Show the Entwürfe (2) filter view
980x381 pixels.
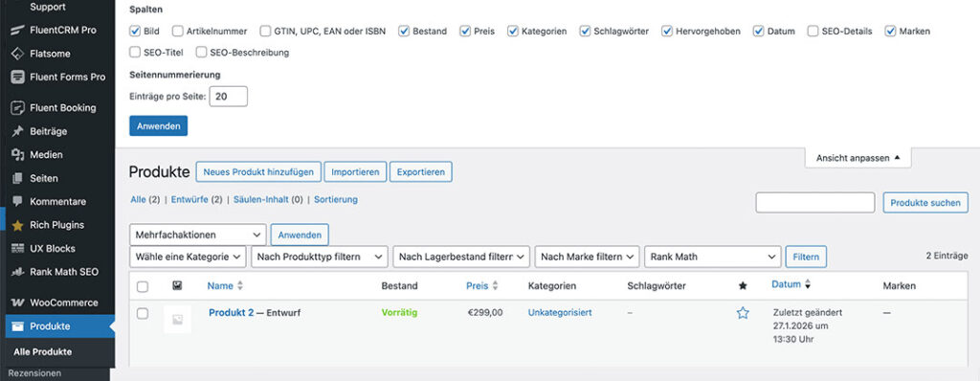click(197, 199)
